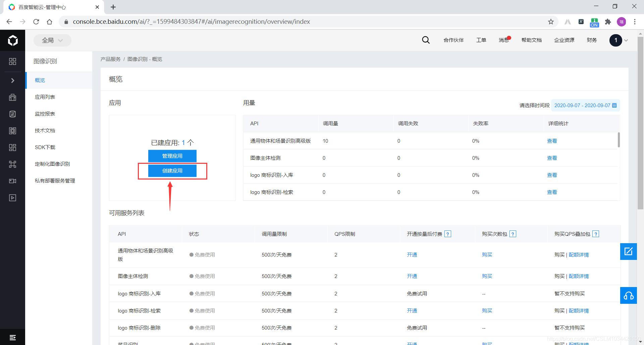Open the date range picker 2020-09-07

point(585,105)
